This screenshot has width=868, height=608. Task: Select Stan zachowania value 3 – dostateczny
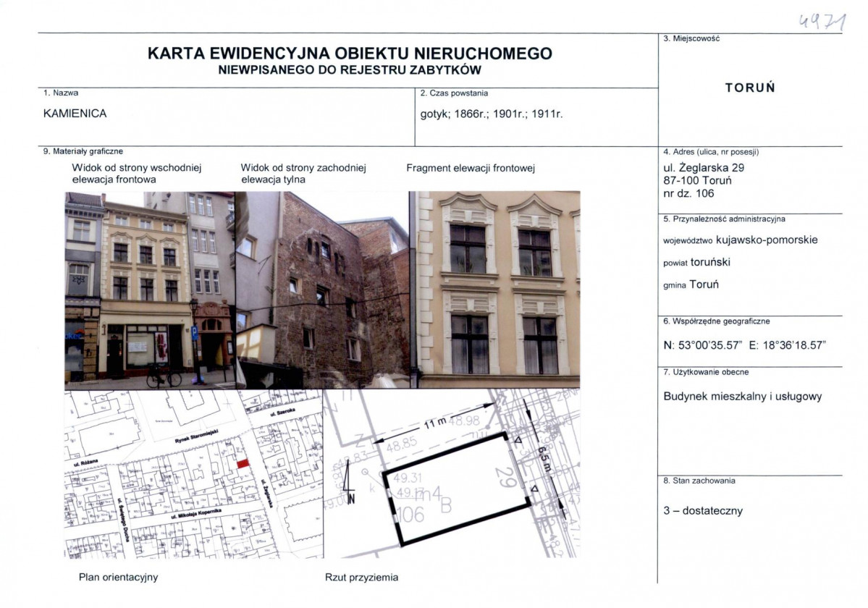pyautogui.click(x=704, y=510)
